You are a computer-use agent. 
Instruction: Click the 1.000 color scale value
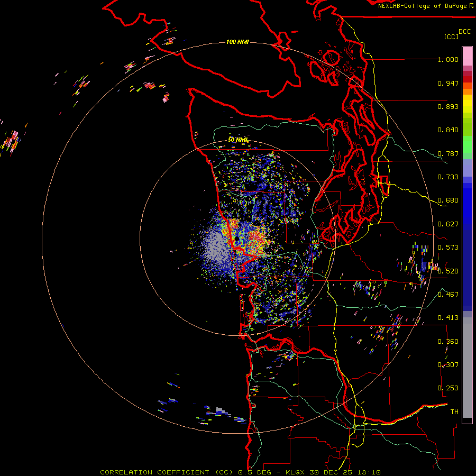click(448, 59)
